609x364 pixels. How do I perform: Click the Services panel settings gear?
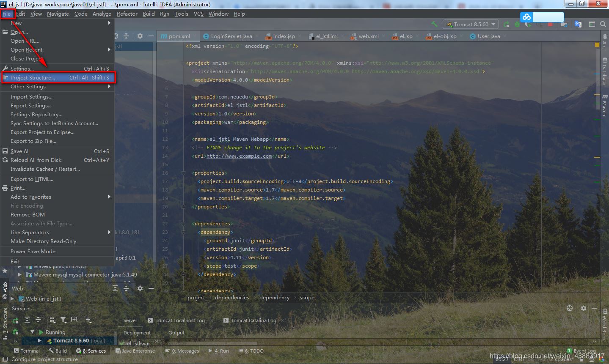pyautogui.click(x=584, y=308)
